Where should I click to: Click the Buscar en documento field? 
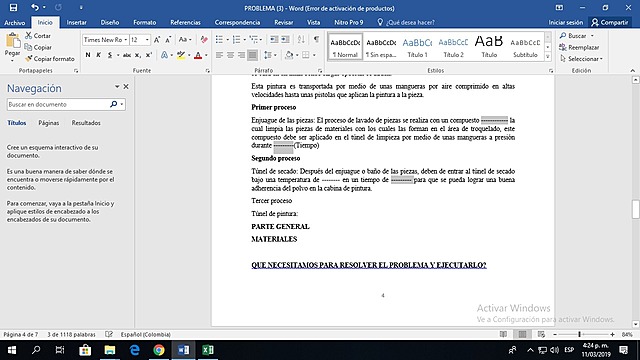[58, 104]
